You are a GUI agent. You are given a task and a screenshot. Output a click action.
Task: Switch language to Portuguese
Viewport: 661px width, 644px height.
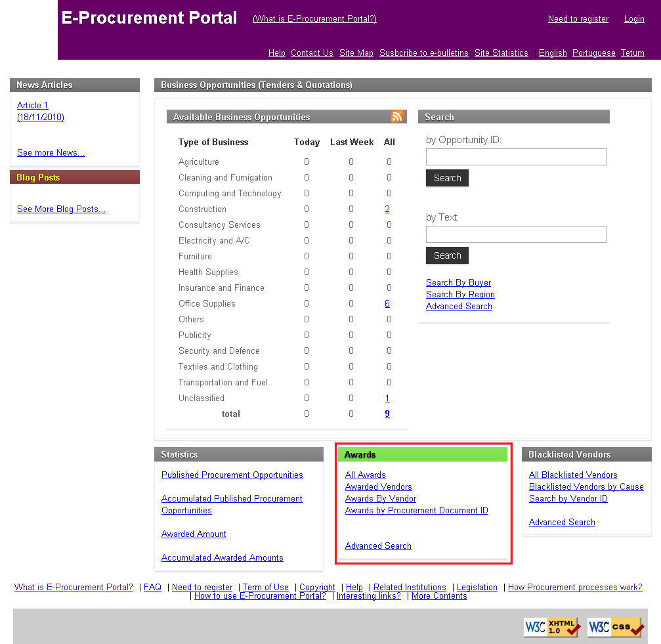593,53
